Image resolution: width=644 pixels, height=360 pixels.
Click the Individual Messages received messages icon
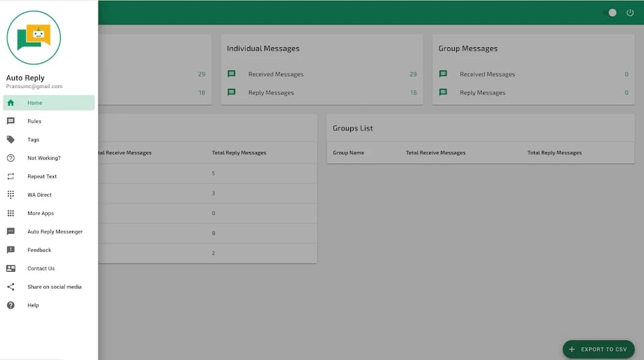[x=231, y=74]
